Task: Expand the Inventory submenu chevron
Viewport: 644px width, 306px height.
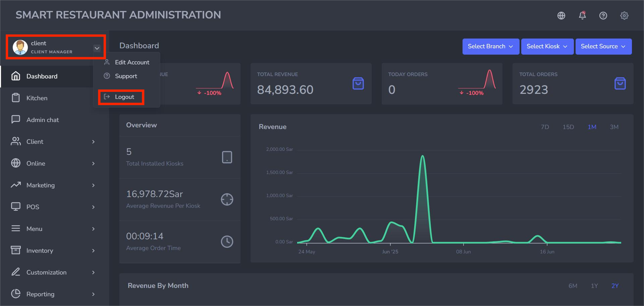Action: (93, 251)
